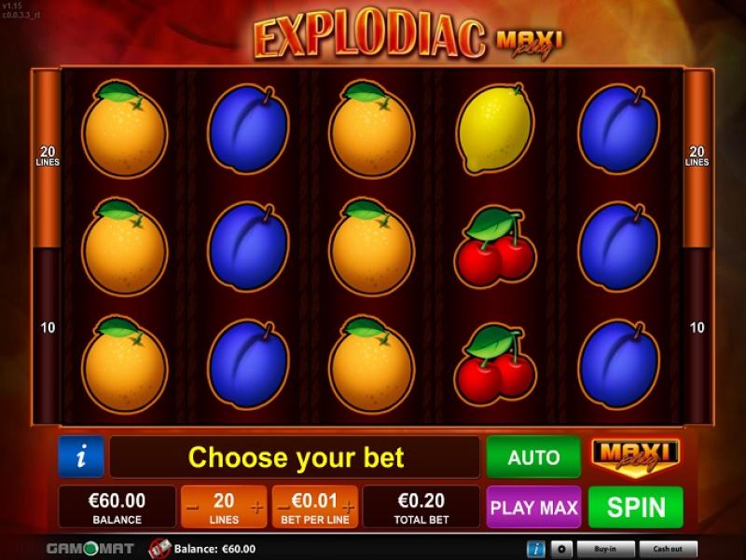Select 20 LINES on left line indicator
Viewport: 746px width, 560px height.
tap(48, 156)
